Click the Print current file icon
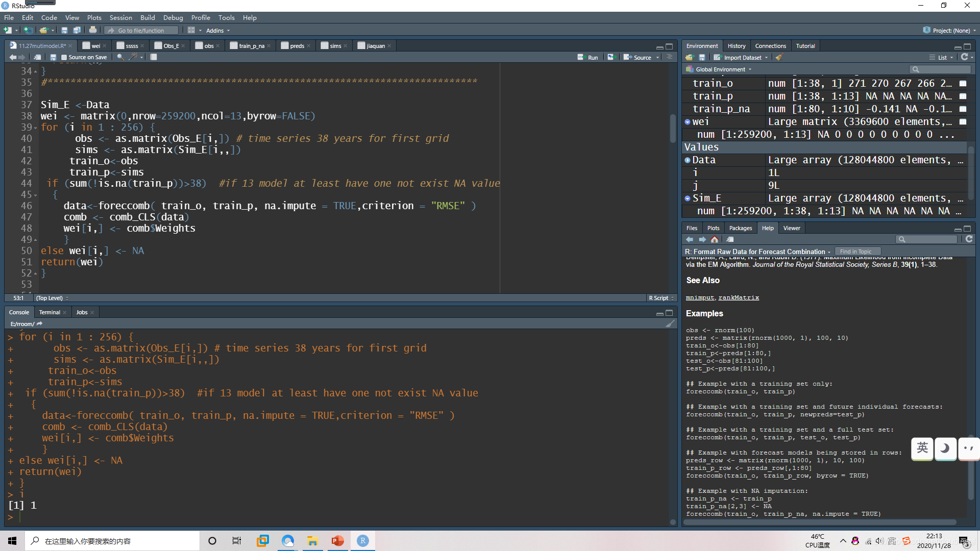The height and width of the screenshot is (551, 980). 92,31
